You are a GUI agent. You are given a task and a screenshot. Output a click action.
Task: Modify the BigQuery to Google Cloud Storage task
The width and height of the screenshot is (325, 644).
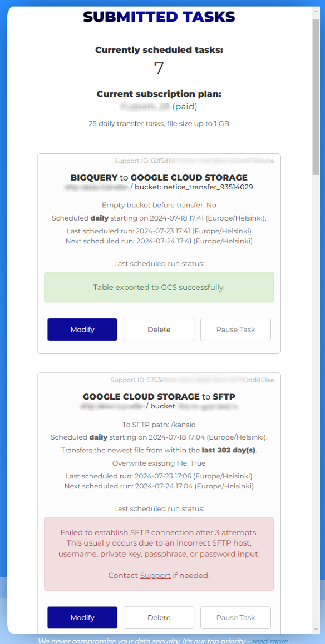click(x=82, y=330)
